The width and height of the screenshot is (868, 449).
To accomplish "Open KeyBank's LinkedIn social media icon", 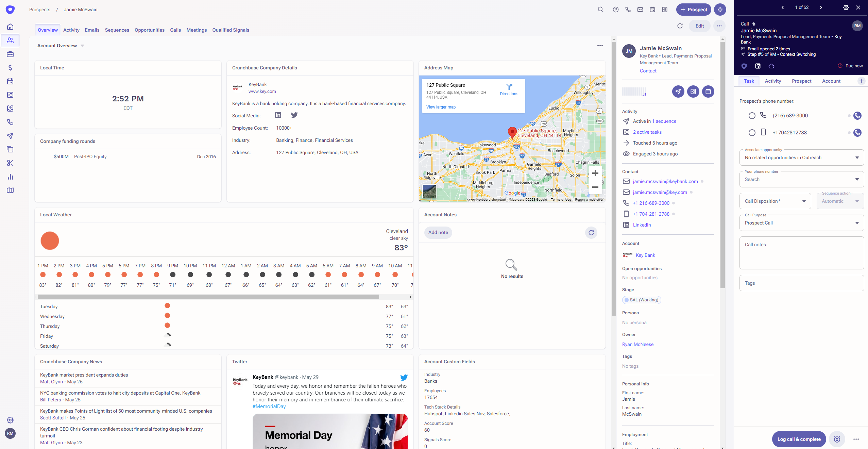I will coord(278,115).
